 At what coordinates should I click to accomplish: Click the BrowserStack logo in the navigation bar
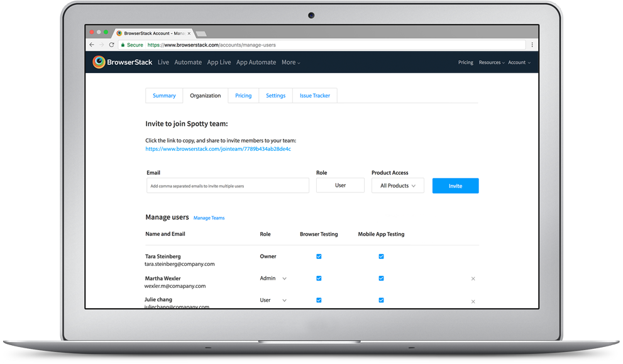tap(123, 62)
